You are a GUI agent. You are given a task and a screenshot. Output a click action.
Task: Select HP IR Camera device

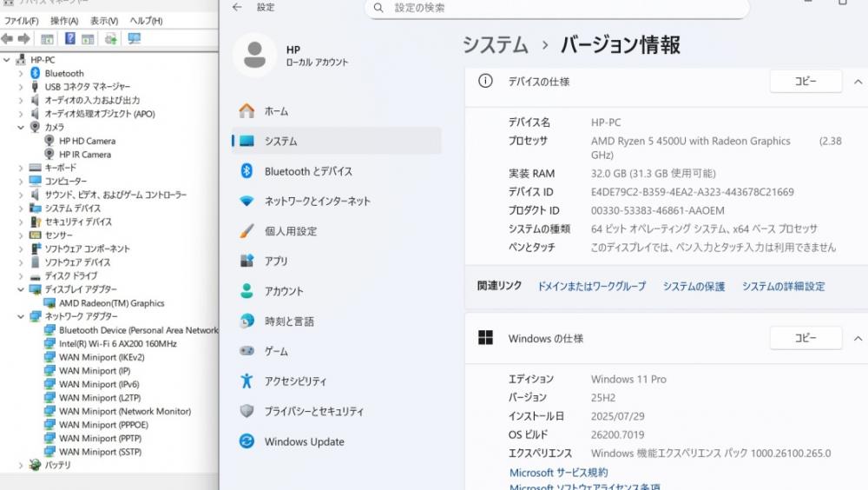pos(85,155)
